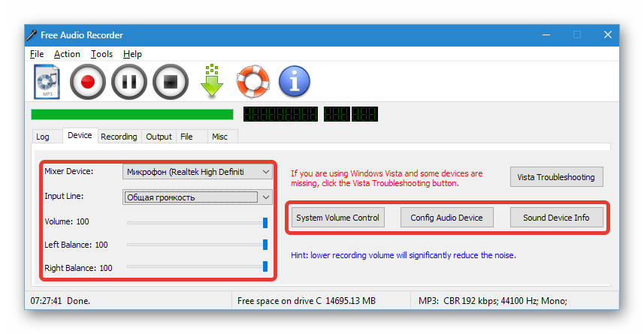Viewport: 644px width, 334px height.
Task: Switch to the Output tab
Action: (x=159, y=137)
